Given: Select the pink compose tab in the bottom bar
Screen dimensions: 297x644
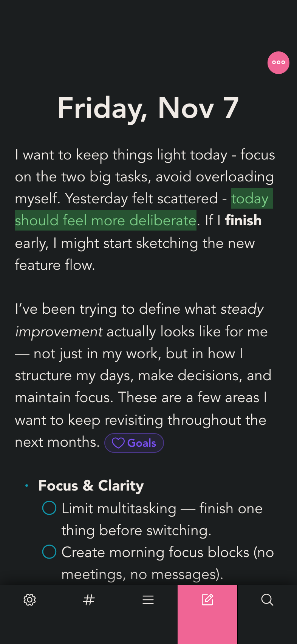Looking at the screenshot, I should click(207, 599).
